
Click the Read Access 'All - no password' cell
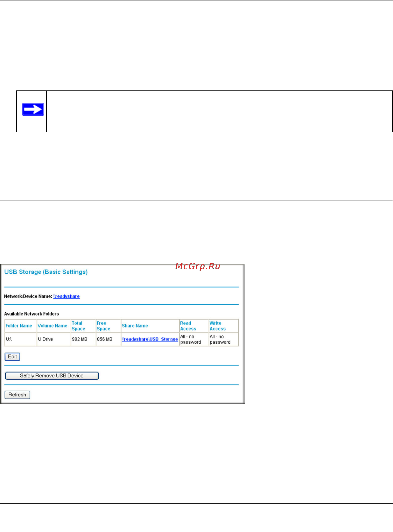(194, 339)
